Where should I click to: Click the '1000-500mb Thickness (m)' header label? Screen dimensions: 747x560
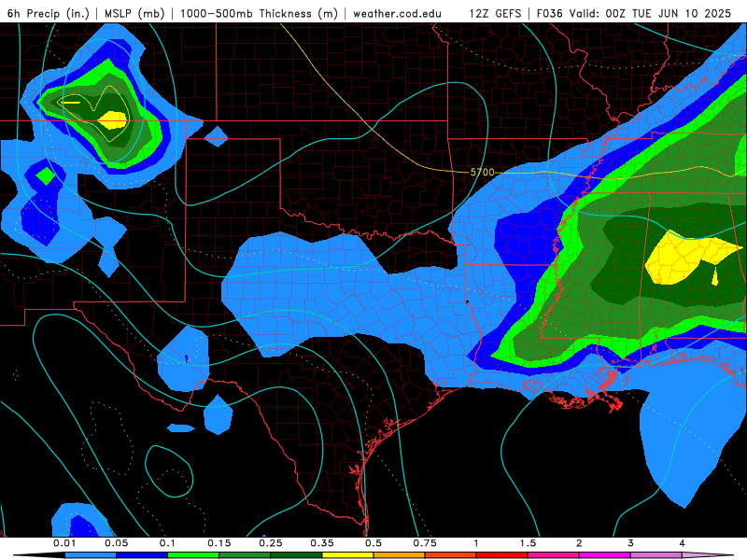click(259, 13)
